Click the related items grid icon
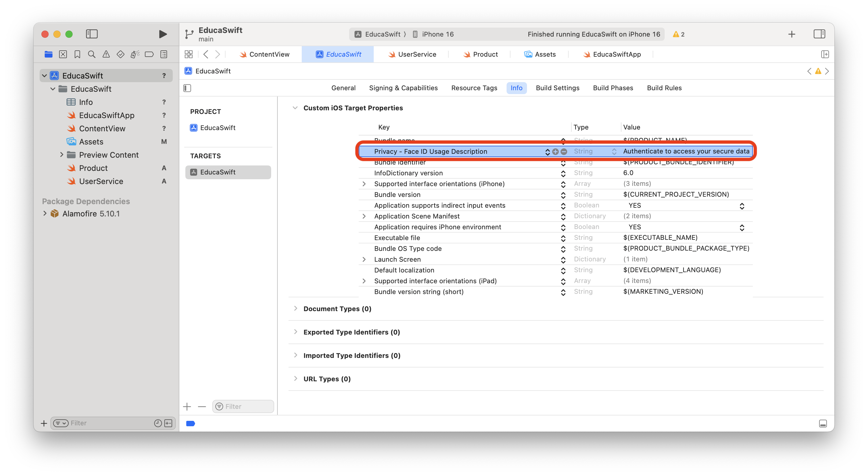Screen dimensions: 868x476 (x=189, y=54)
